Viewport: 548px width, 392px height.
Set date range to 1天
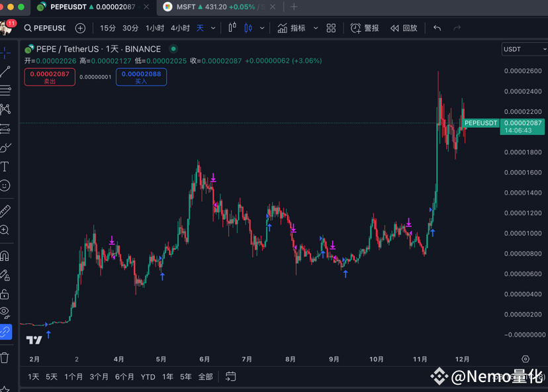(34, 377)
